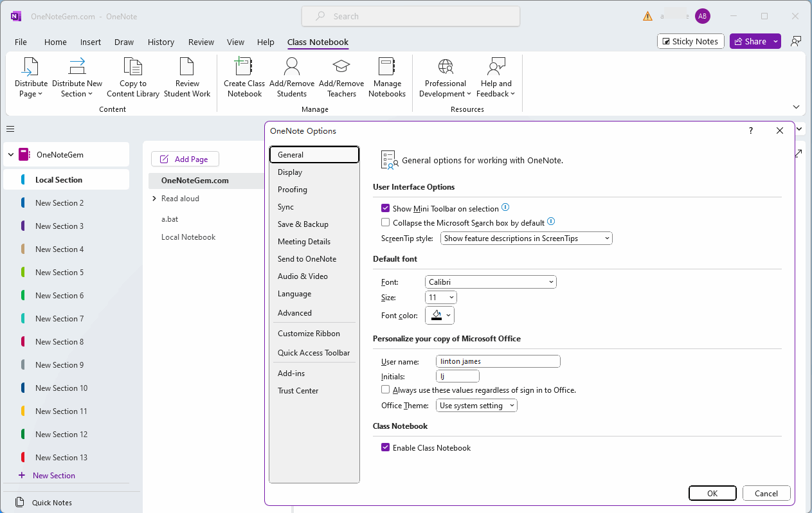Click the Add Page button
The image size is (812, 513).
(x=185, y=159)
